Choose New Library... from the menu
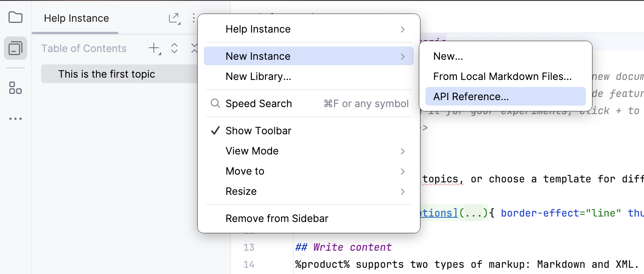The width and height of the screenshot is (644, 274). point(309,76)
